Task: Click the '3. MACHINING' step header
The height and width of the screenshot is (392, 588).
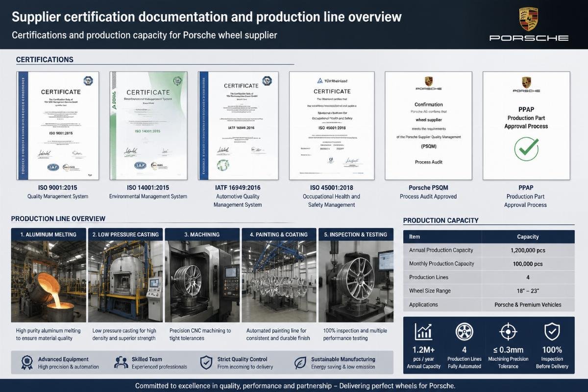Action: pyautogui.click(x=202, y=234)
